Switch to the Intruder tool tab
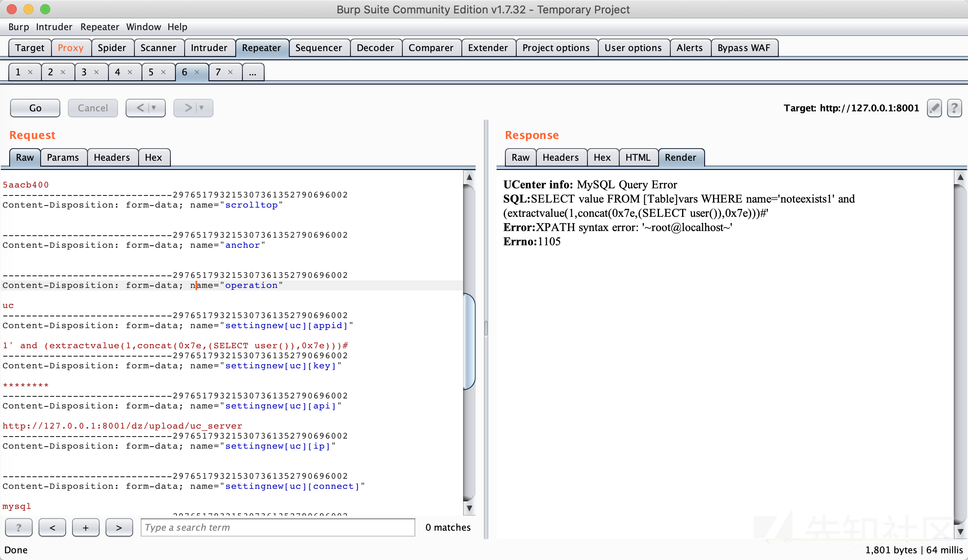Image resolution: width=968 pixels, height=560 pixels. click(209, 48)
